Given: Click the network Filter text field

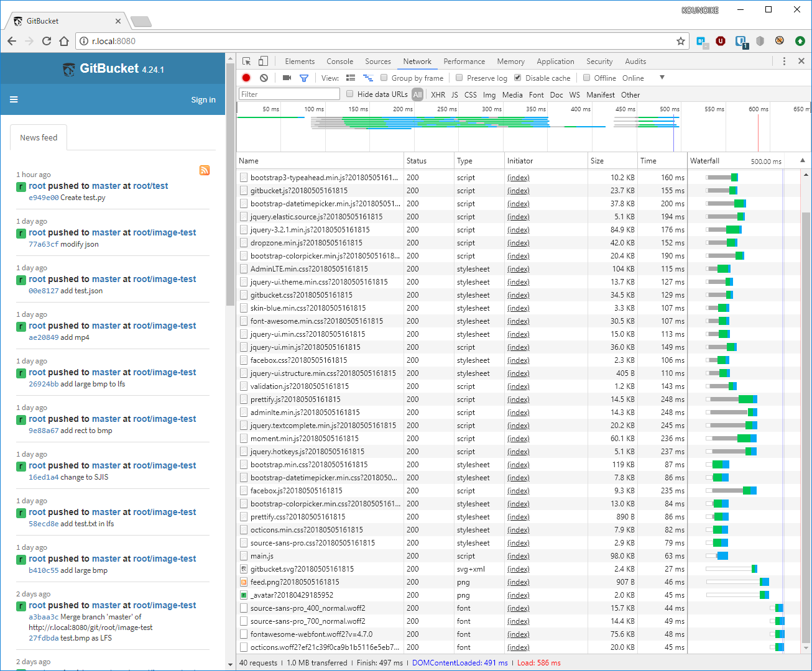Looking at the screenshot, I should [x=289, y=94].
